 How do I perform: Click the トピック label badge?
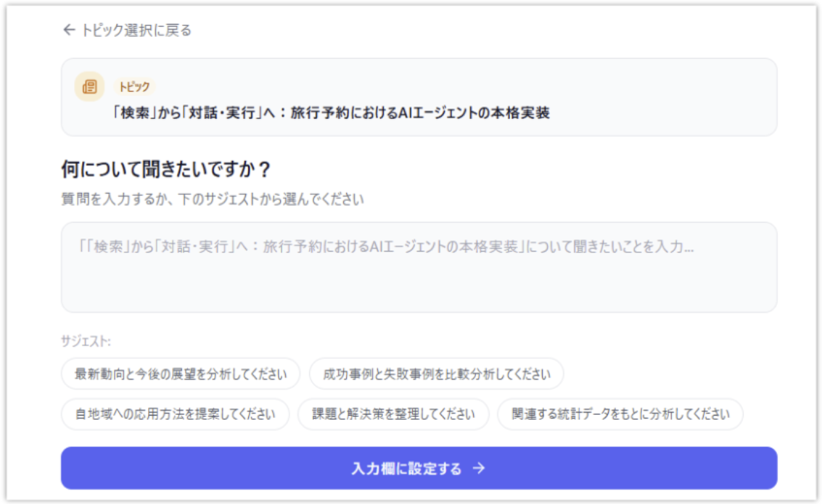[134, 87]
